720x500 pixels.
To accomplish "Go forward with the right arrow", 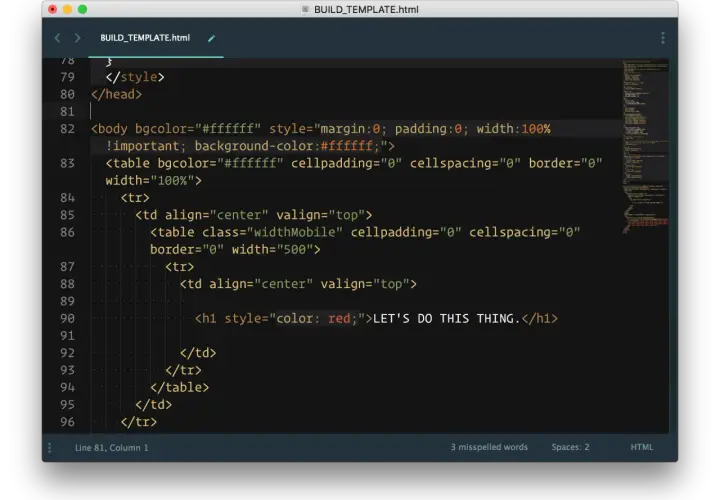I will point(77,38).
